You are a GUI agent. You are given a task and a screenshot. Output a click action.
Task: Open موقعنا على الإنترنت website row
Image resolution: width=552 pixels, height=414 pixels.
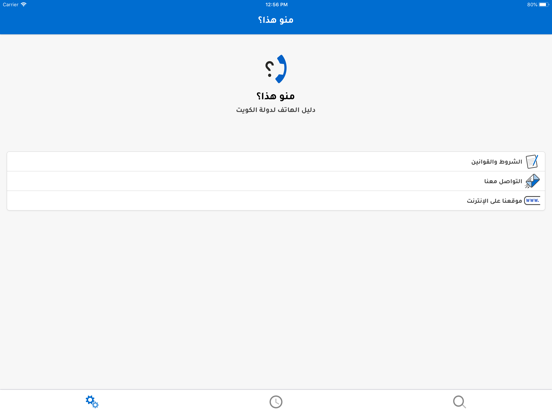point(276,201)
